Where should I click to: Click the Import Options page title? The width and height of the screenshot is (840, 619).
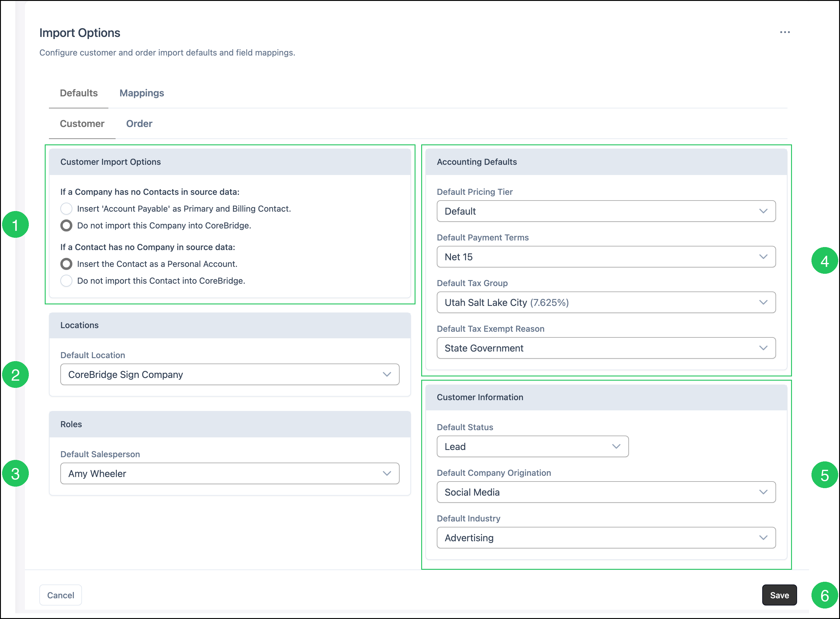click(x=80, y=33)
